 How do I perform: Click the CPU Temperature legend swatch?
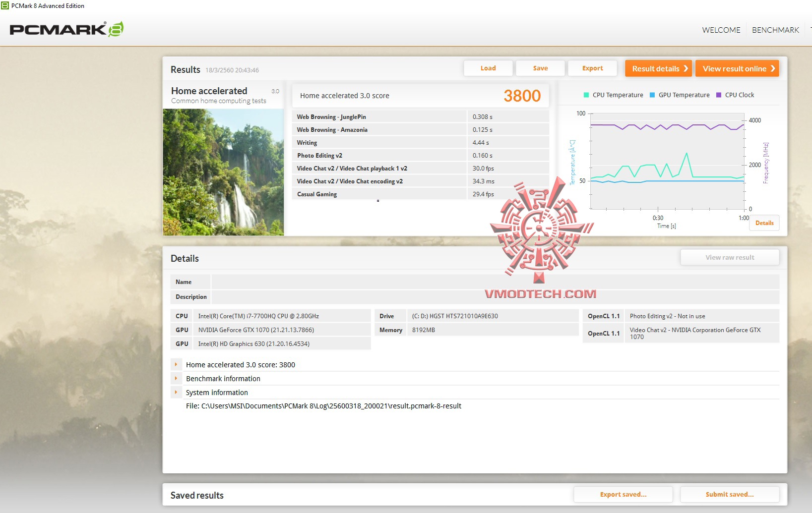(x=586, y=95)
